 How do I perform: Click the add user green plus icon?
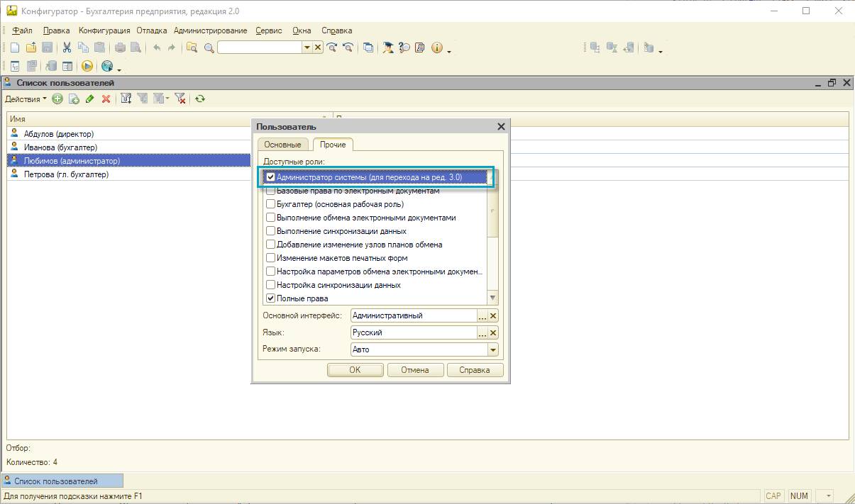point(57,99)
